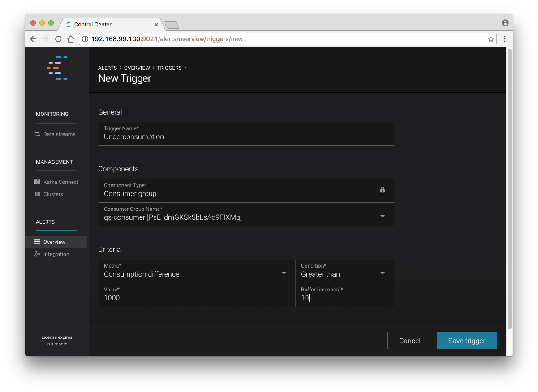The width and height of the screenshot is (538, 392).
Task: Bookmark this page with the star icon
Action: pos(491,39)
